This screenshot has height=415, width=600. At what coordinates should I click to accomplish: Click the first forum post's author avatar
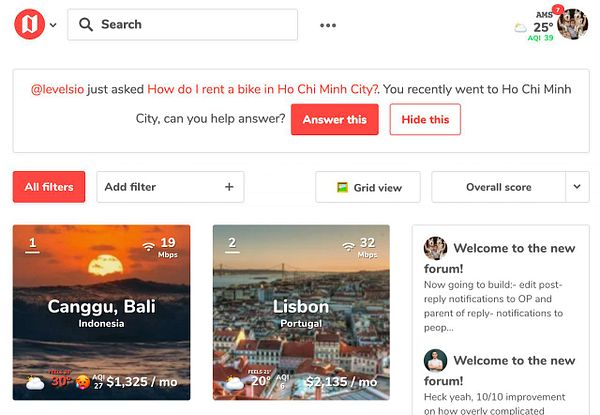[435, 248]
